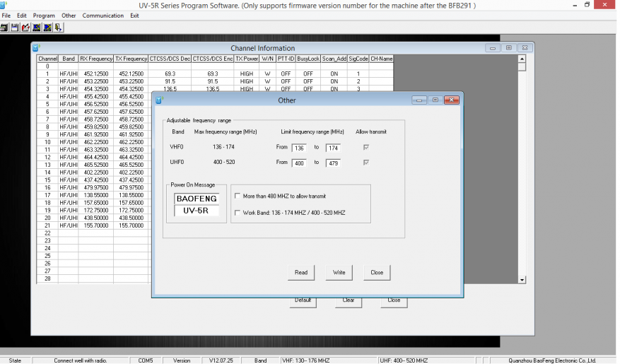Toggle Work Band 136-174 / 400-520 MHZ checkbox

coord(238,213)
